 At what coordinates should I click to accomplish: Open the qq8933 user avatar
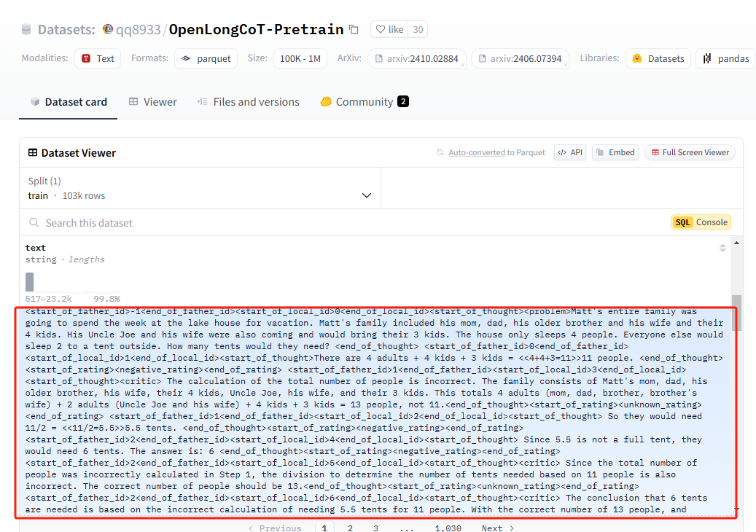(108, 29)
